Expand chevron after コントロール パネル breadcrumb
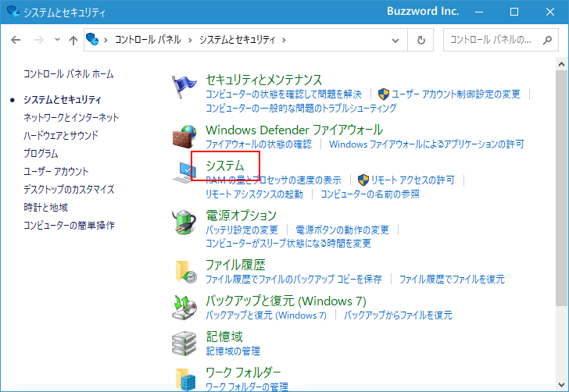This screenshot has width=569, height=392. 190,40
